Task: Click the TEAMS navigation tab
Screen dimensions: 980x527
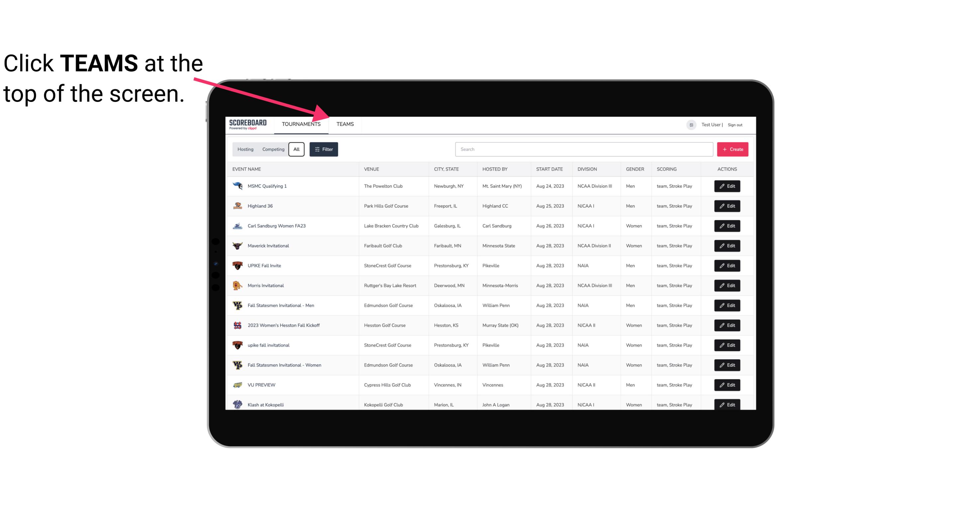Action: click(344, 124)
